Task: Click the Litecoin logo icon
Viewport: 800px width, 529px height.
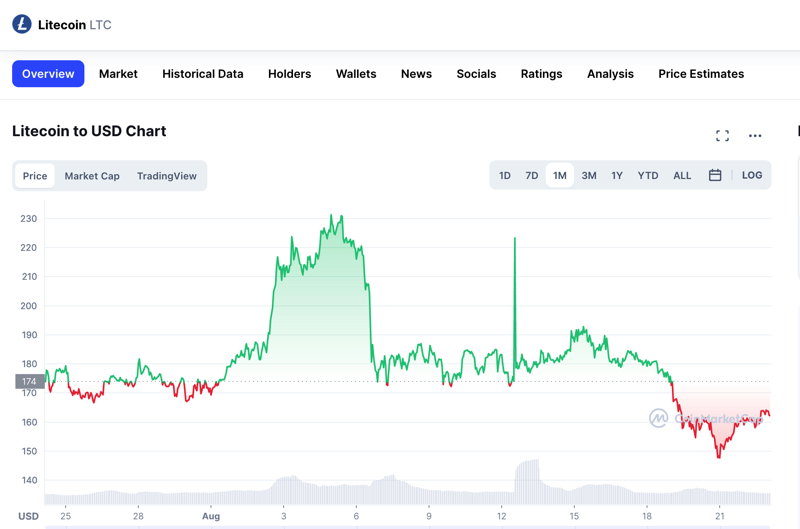Action: click(x=22, y=24)
